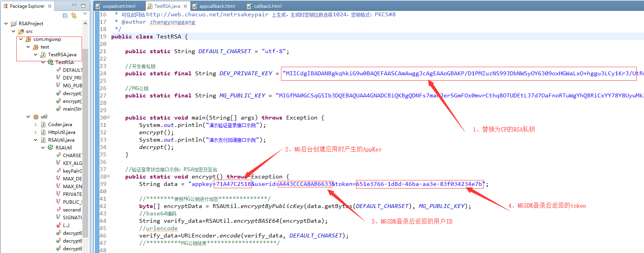The height and width of the screenshot is (253, 644).
Task: Click the HttpUtil.java file icon
Action: coord(43,132)
